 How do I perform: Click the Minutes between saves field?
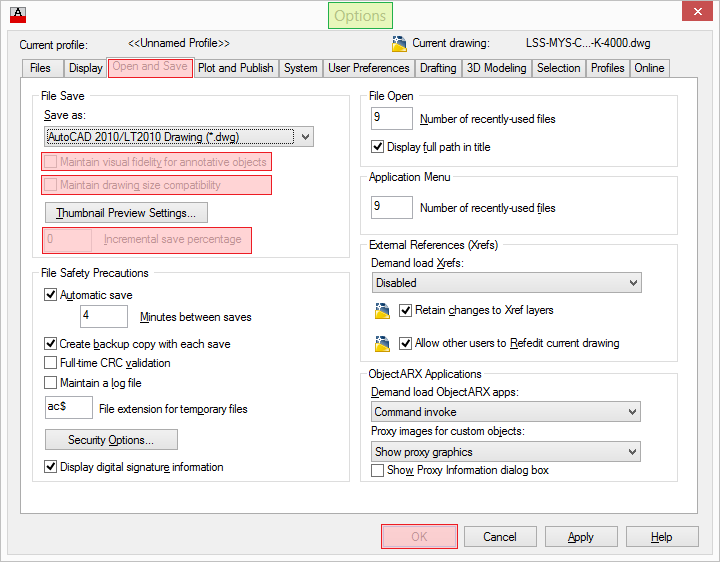tap(104, 316)
